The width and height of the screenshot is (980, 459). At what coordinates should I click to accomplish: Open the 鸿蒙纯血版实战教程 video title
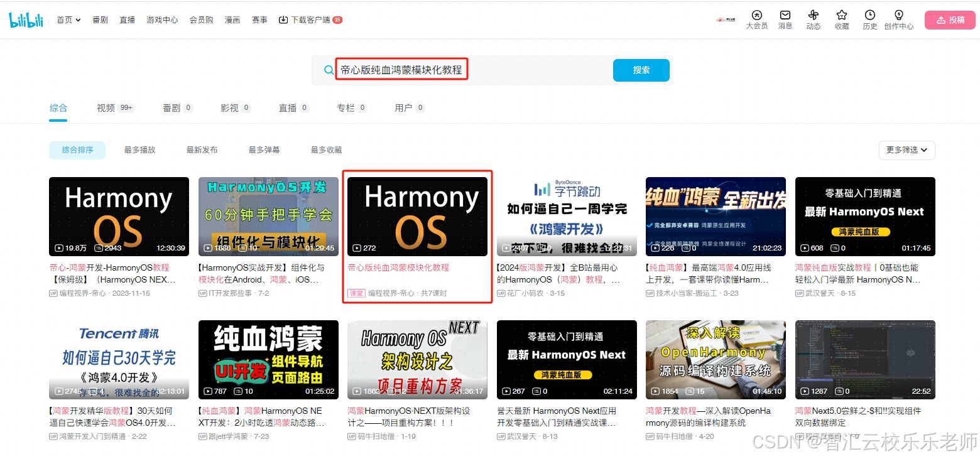(859, 273)
